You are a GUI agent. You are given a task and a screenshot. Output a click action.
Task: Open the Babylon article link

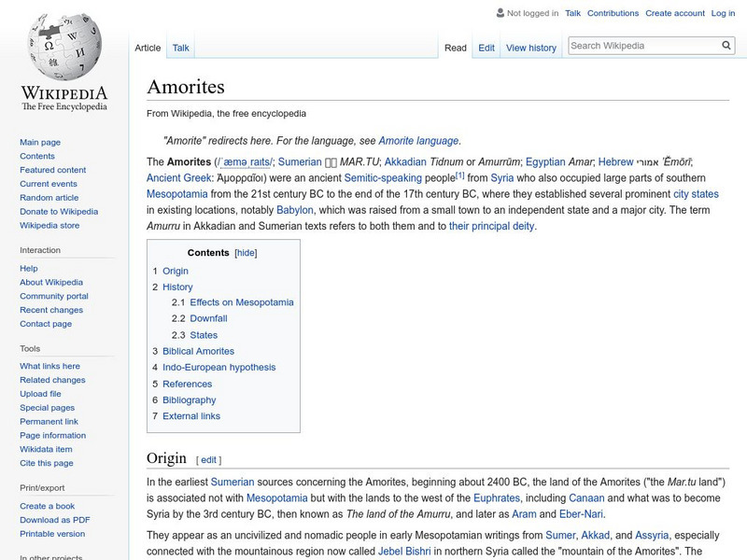click(297, 210)
